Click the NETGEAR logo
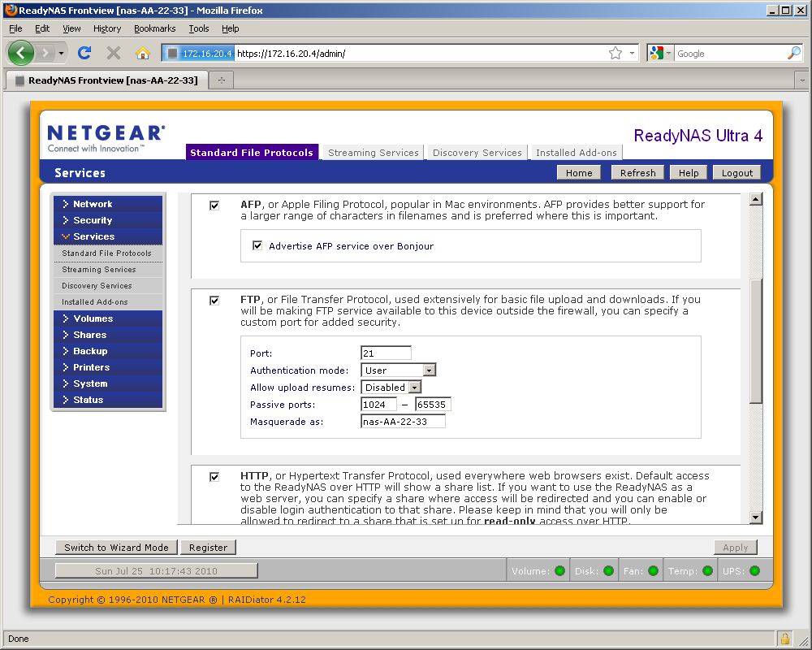Viewport: 812px width, 650px height. click(x=106, y=138)
